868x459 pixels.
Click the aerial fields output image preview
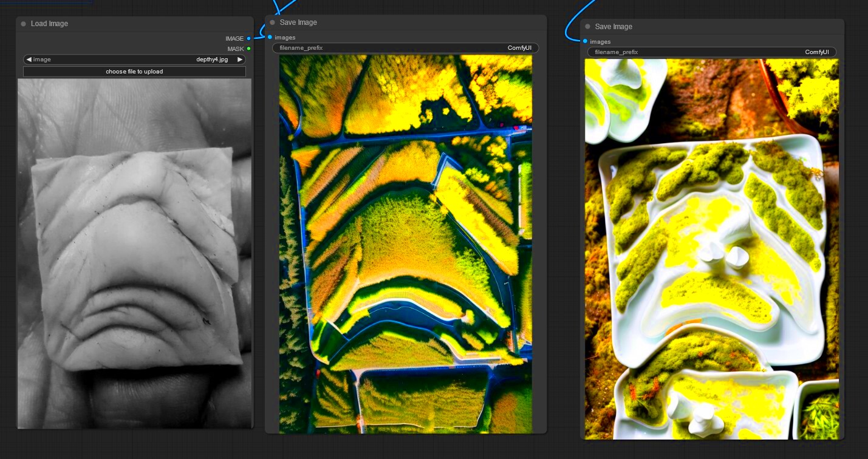pyautogui.click(x=406, y=244)
